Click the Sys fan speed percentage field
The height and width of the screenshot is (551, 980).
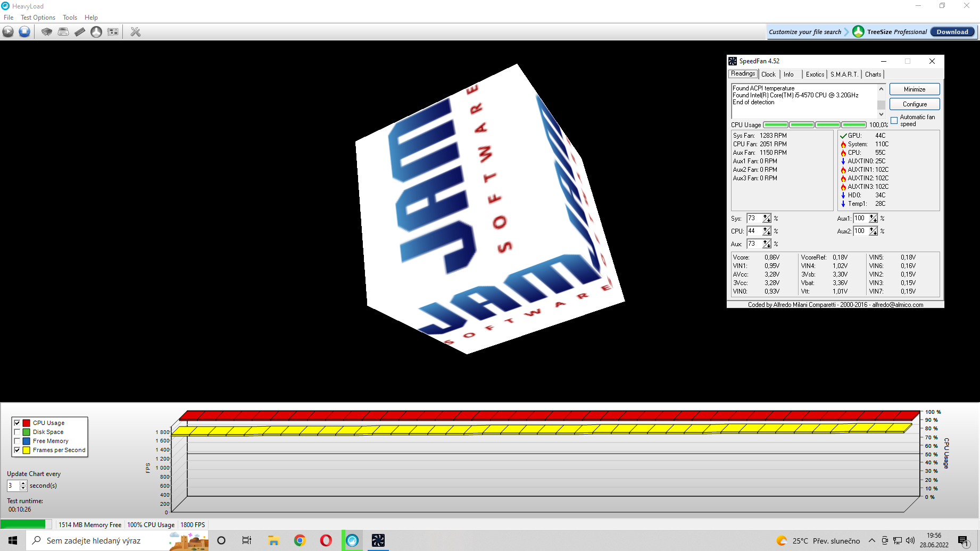pos(754,219)
